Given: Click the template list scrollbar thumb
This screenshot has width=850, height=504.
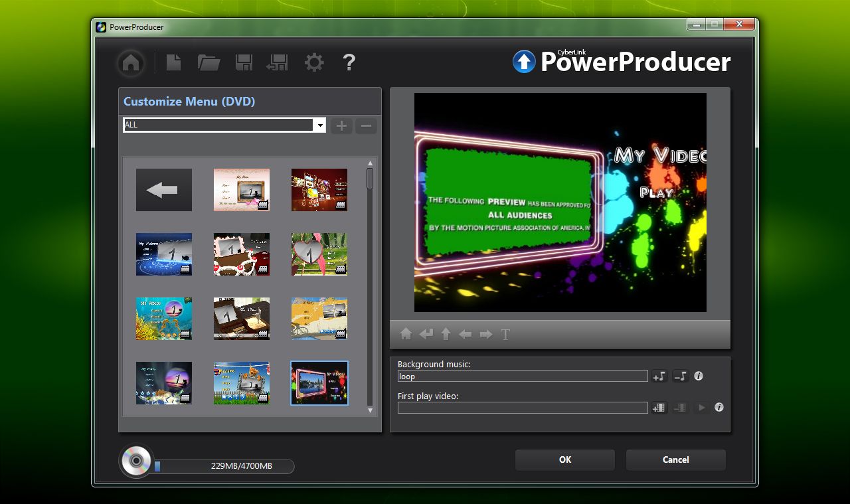Looking at the screenshot, I should click(370, 179).
